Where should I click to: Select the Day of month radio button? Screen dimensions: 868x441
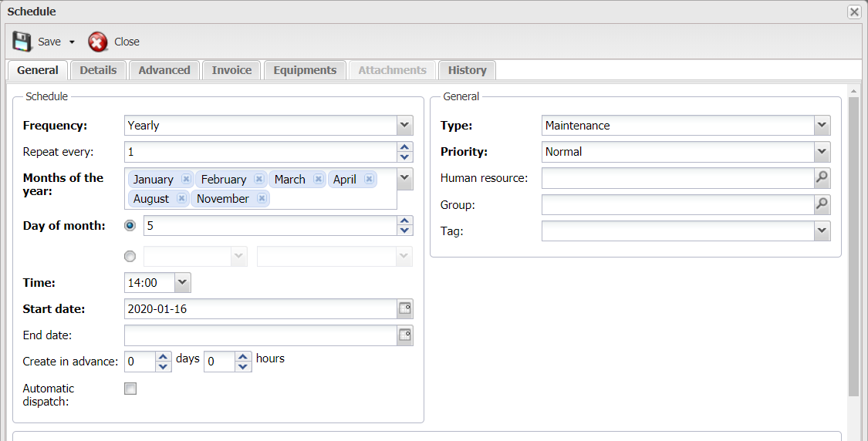pos(130,226)
